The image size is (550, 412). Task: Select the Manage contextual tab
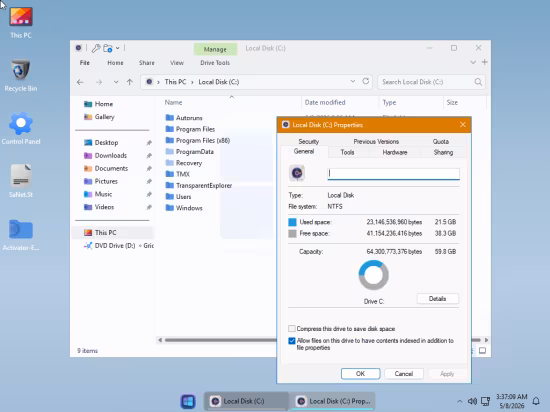215,49
